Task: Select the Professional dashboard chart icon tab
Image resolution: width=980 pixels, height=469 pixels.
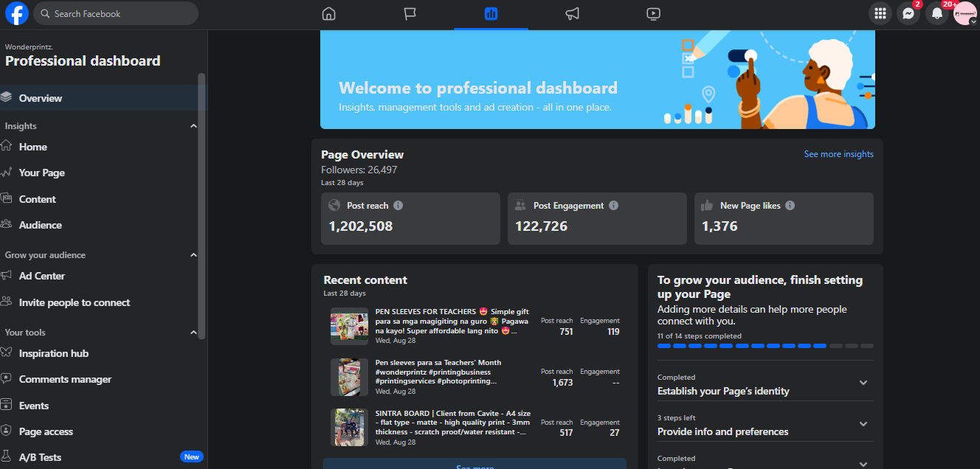Action: point(491,13)
